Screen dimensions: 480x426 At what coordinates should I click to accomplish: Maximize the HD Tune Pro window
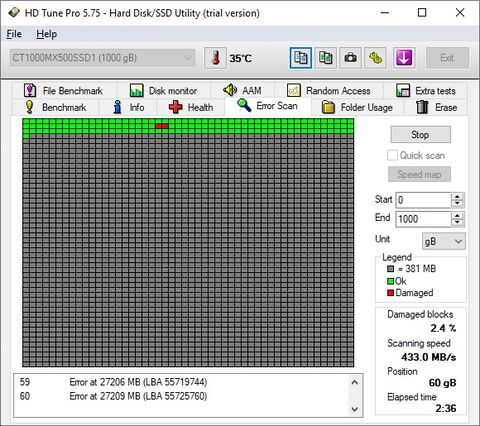(422, 13)
